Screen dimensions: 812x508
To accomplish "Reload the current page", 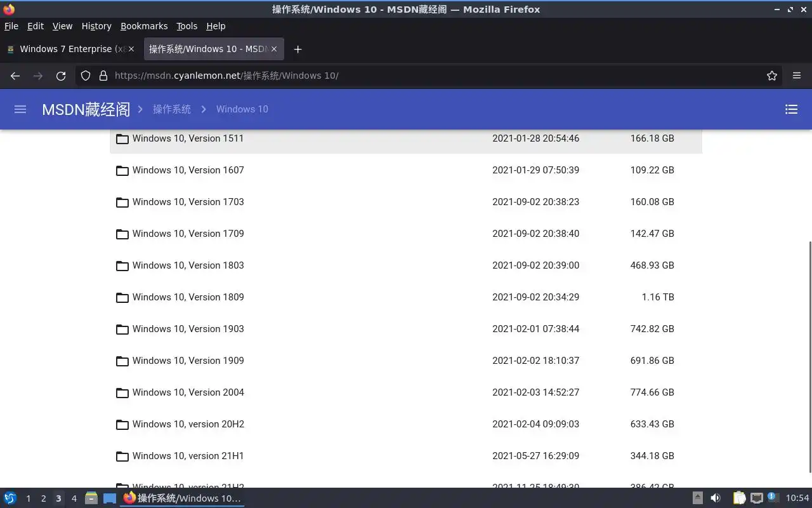I will coord(61,76).
